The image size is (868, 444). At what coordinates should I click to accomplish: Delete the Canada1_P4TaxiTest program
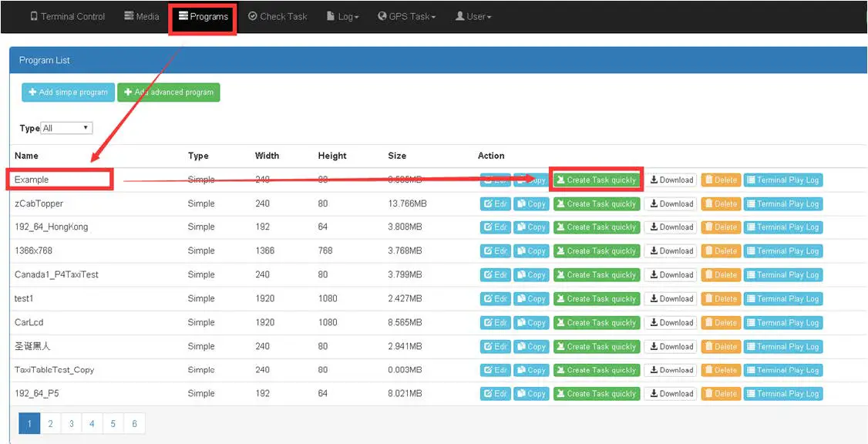point(720,275)
